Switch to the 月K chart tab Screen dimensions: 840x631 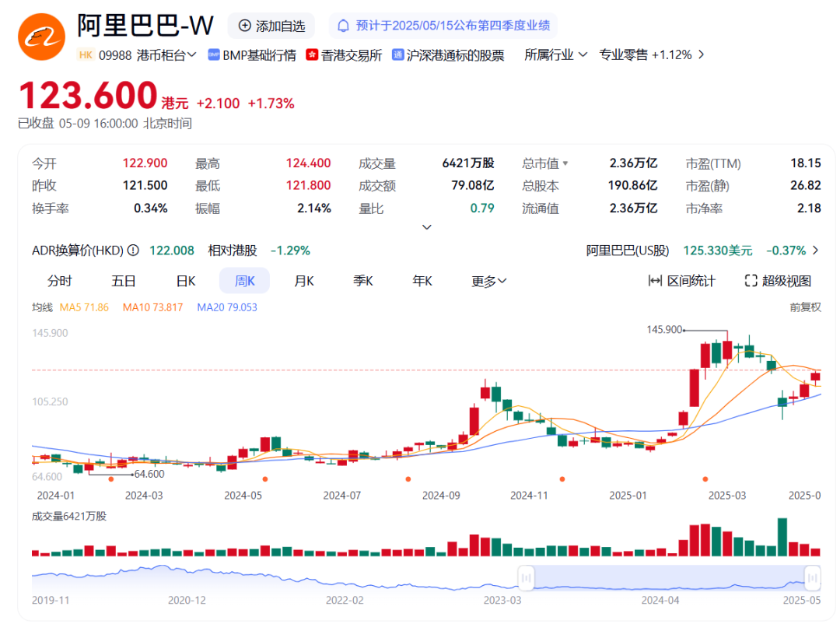tap(304, 281)
